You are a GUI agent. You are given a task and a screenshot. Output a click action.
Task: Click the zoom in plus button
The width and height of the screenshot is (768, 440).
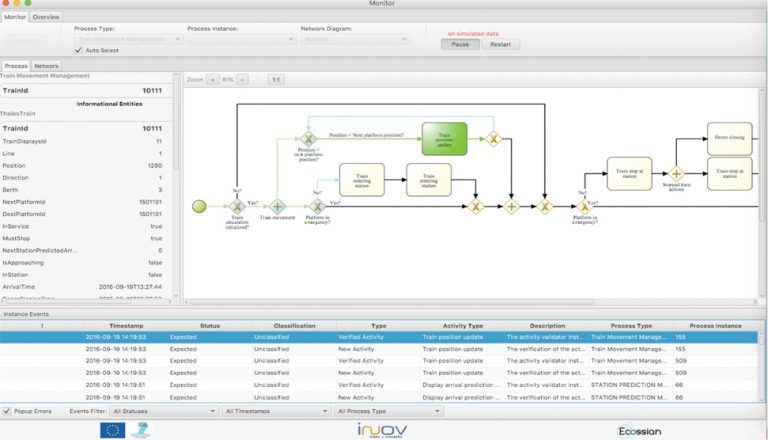[212, 79]
